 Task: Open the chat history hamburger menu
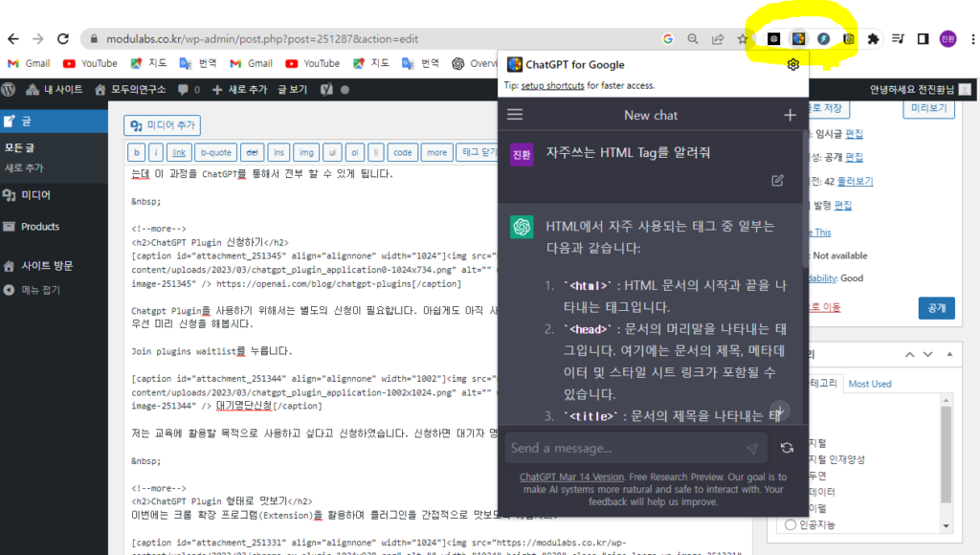[515, 115]
